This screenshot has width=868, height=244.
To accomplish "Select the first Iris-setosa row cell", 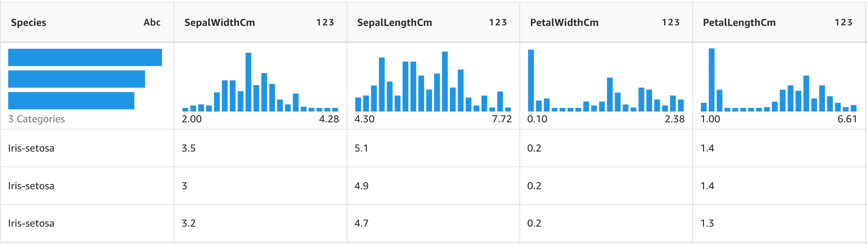I will point(31,148).
